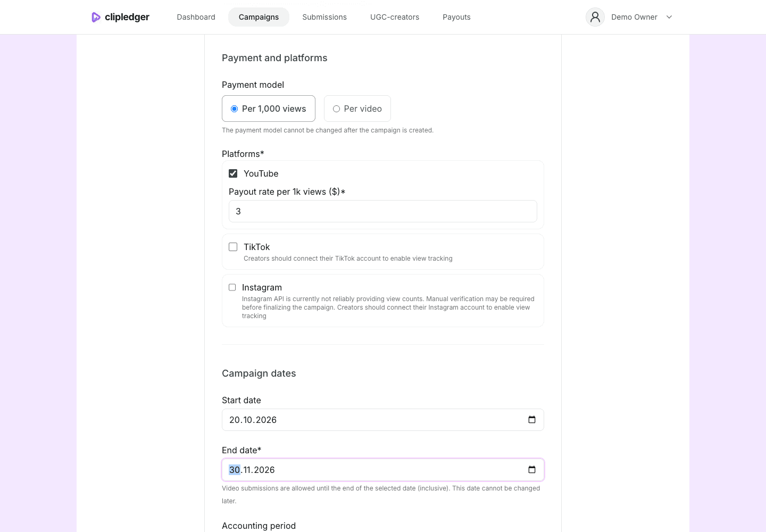Select the Per 1,000 views radio option
Screen dimensions: 766x532
point(234,109)
